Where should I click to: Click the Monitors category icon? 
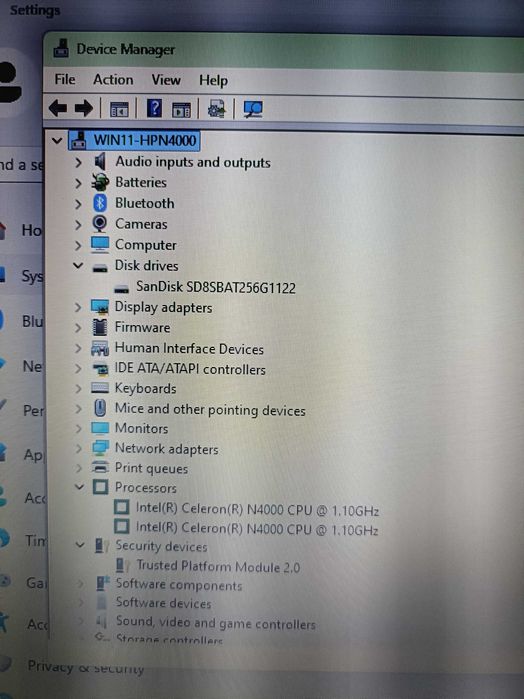pyautogui.click(x=100, y=428)
